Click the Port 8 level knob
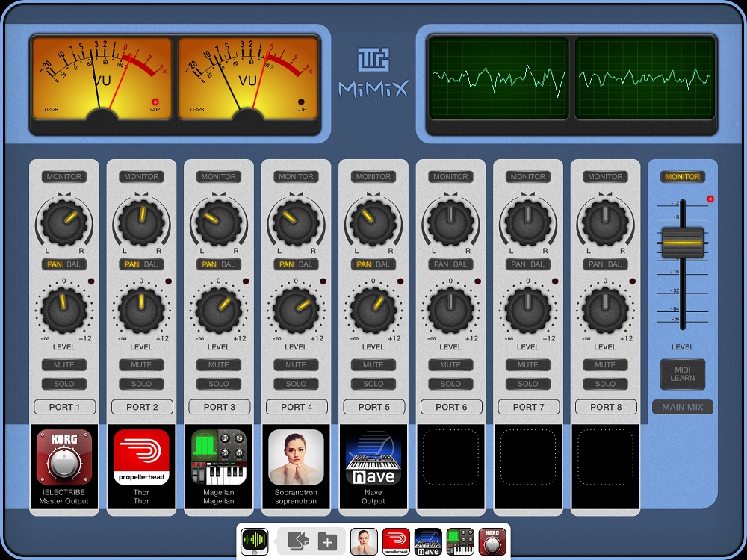This screenshot has width=747, height=560. pos(605,311)
